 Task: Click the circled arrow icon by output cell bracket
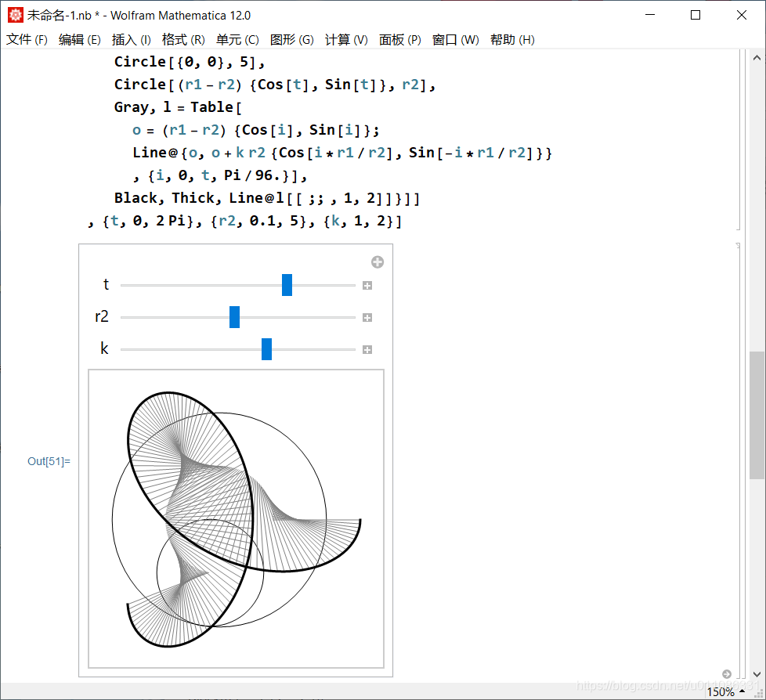coord(727,674)
